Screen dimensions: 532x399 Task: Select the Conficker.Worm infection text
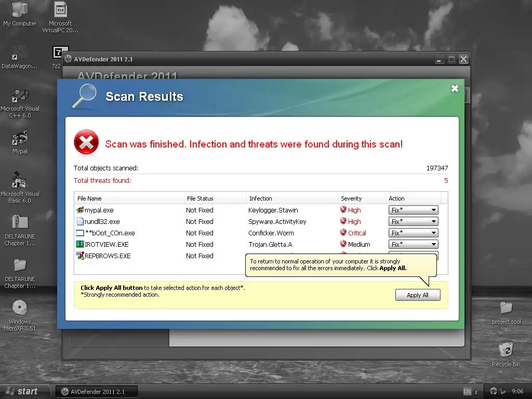pos(271,233)
